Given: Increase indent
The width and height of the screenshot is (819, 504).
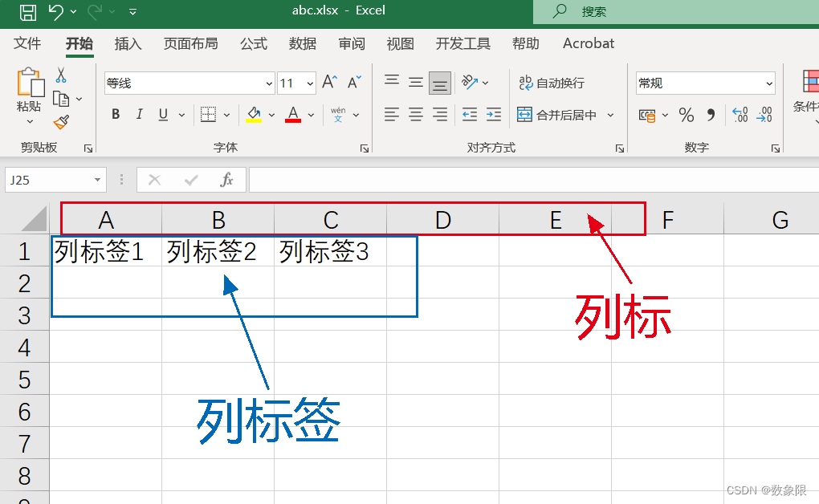Looking at the screenshot, I should (494, 114).
